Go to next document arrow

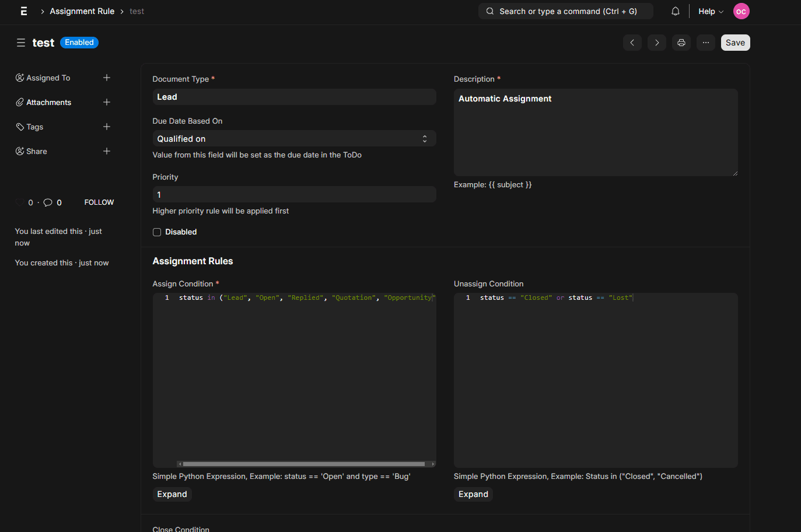(657, 43)
